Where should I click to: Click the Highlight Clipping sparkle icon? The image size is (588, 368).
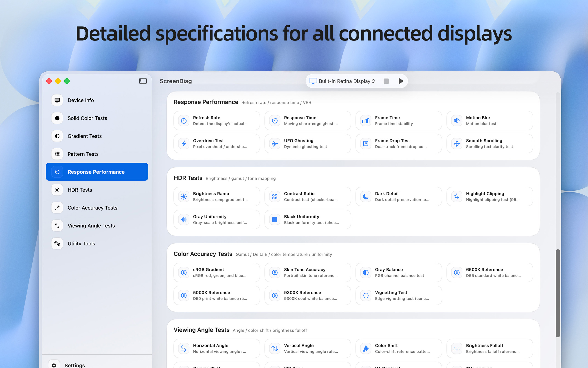tap(457, 196)
